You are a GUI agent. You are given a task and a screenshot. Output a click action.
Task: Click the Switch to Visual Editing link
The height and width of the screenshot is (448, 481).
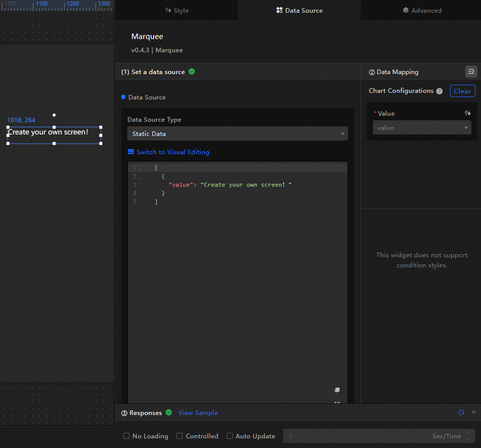(173, 152)
